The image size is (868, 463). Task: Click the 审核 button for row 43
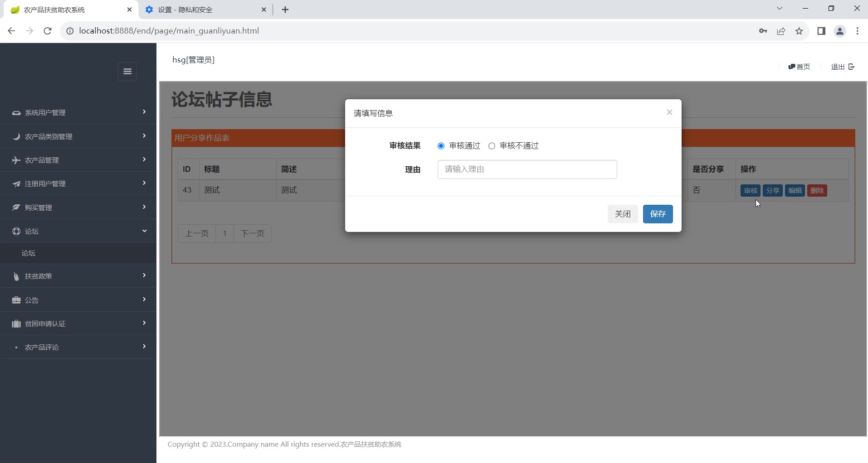pos(751,191)
